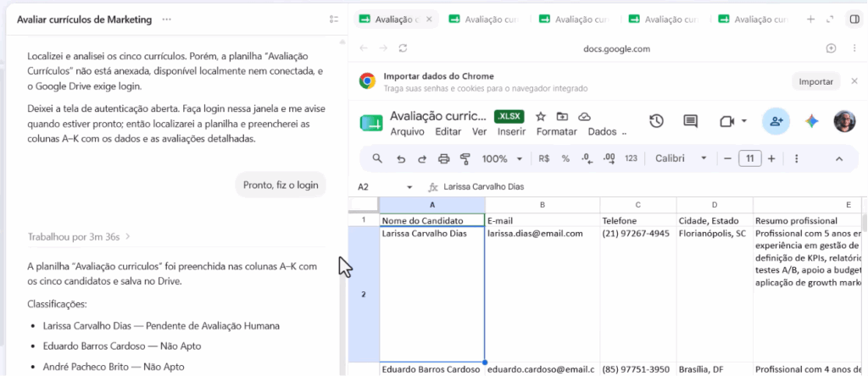This screenshot has height=376, width=868.
Task: Click the chat panel scroll up arrow
Action: (342, 41)
